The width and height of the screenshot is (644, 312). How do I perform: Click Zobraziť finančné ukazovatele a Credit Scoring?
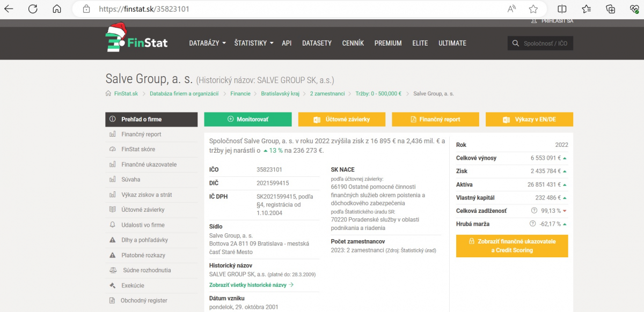(511, 246)
